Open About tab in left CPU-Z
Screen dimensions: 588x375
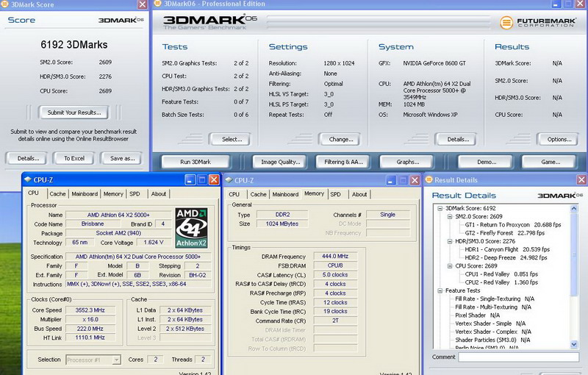(x=159, y=194)
